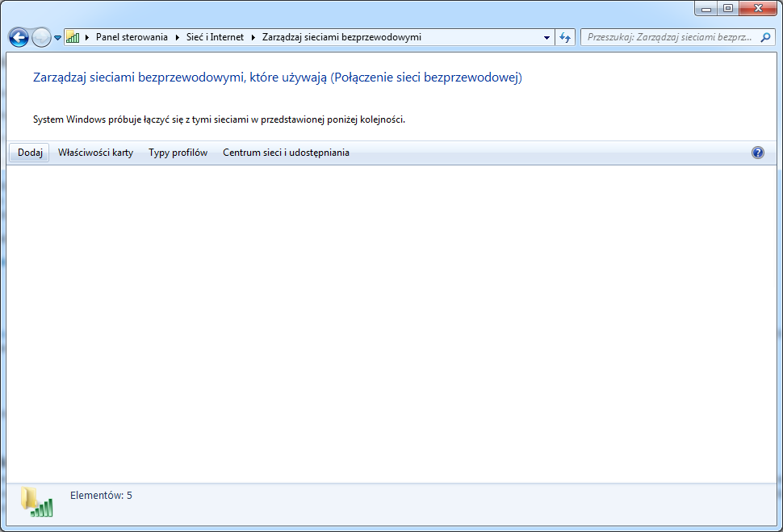Expand the arrow before Panel sterowania
The height and width of the screenshot is (532, 783).
coord(87,37)
